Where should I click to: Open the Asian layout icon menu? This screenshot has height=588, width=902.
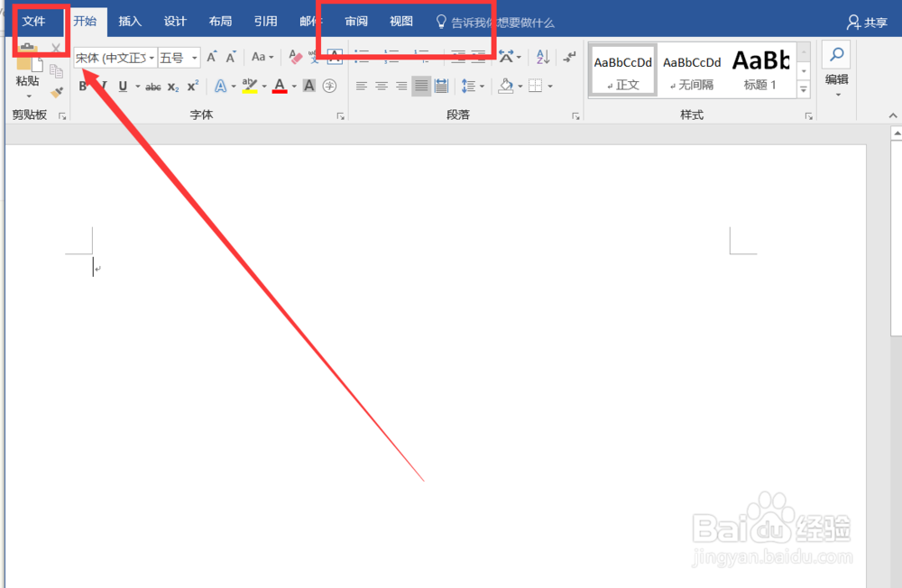click(x=510, y=57)
